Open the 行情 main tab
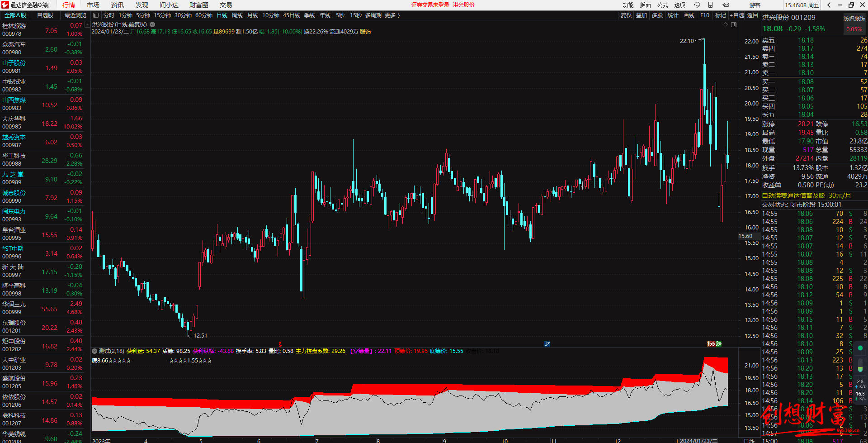Viewport: 868px width, 443px height. 69,5
